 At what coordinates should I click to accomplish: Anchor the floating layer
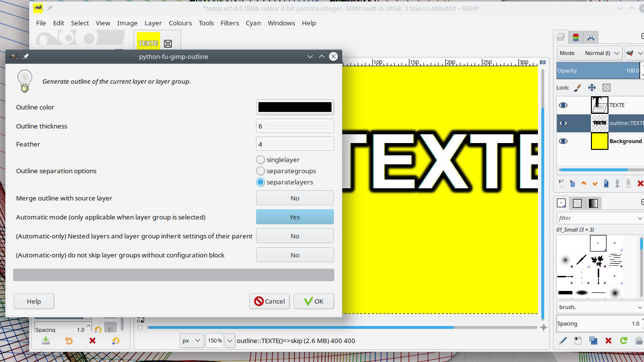[617, 183]
